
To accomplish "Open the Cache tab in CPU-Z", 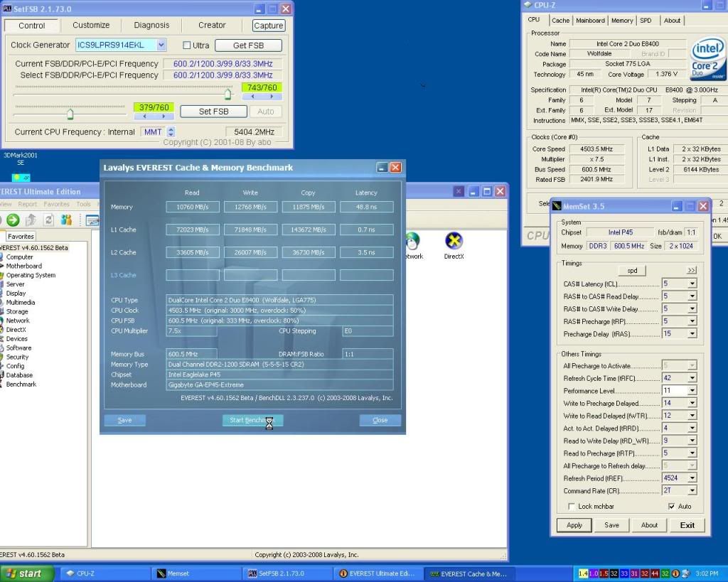I will pos(560,21).
